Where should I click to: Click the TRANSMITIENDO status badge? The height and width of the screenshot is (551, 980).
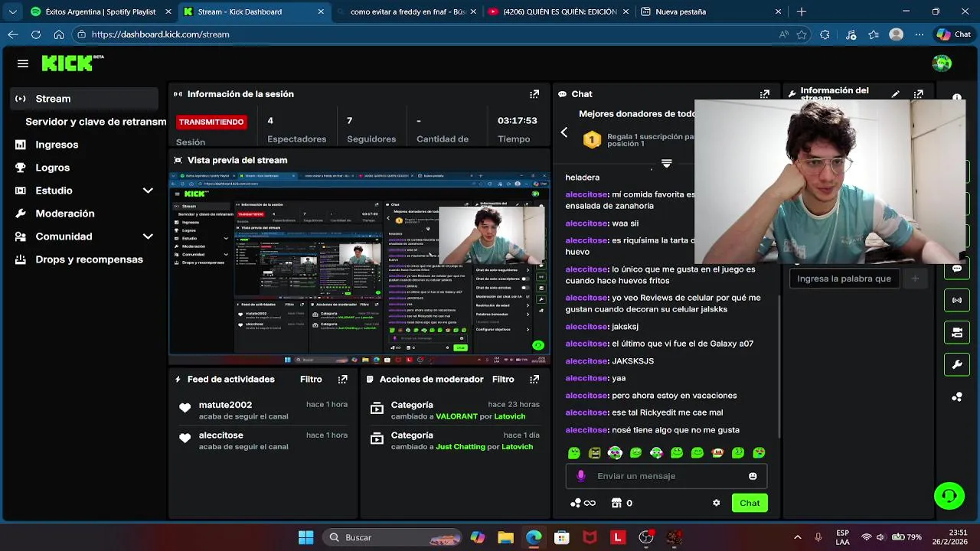coord(211,122)
